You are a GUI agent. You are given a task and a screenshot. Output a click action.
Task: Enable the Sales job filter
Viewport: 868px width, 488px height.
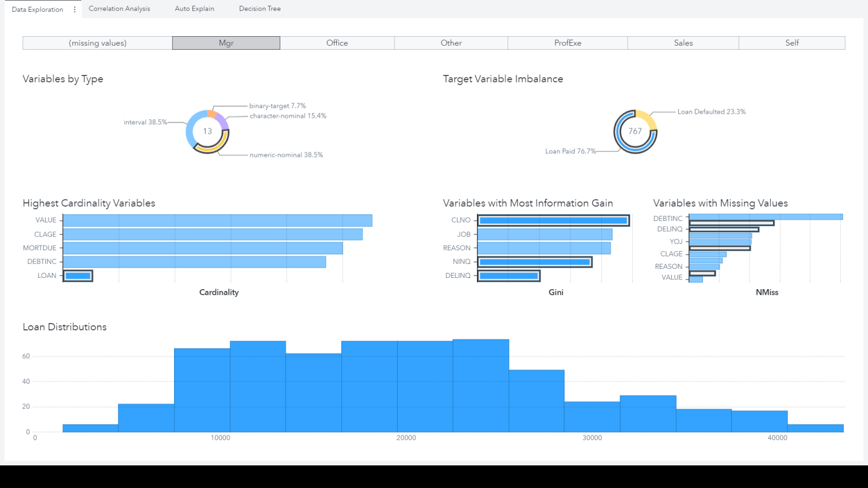(x=683, y=42)
